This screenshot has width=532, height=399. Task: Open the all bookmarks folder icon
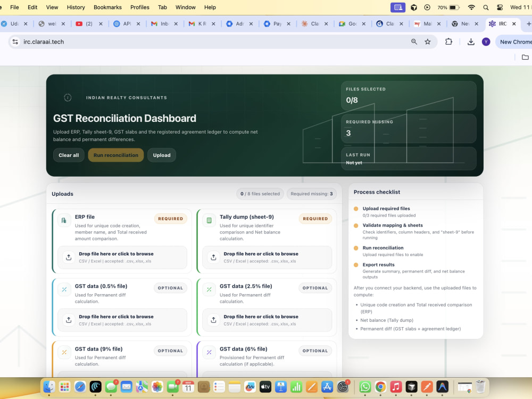coord(525,57)
